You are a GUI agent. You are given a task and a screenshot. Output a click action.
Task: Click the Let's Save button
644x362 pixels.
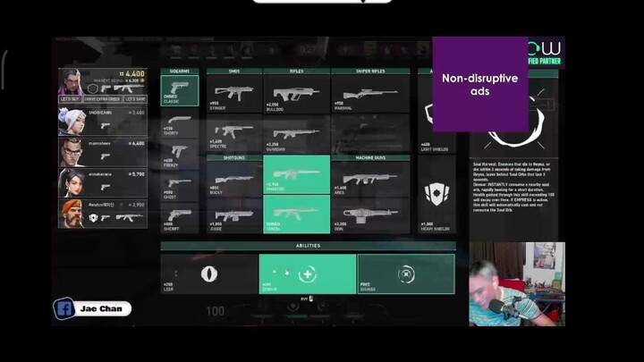[136, 99]
